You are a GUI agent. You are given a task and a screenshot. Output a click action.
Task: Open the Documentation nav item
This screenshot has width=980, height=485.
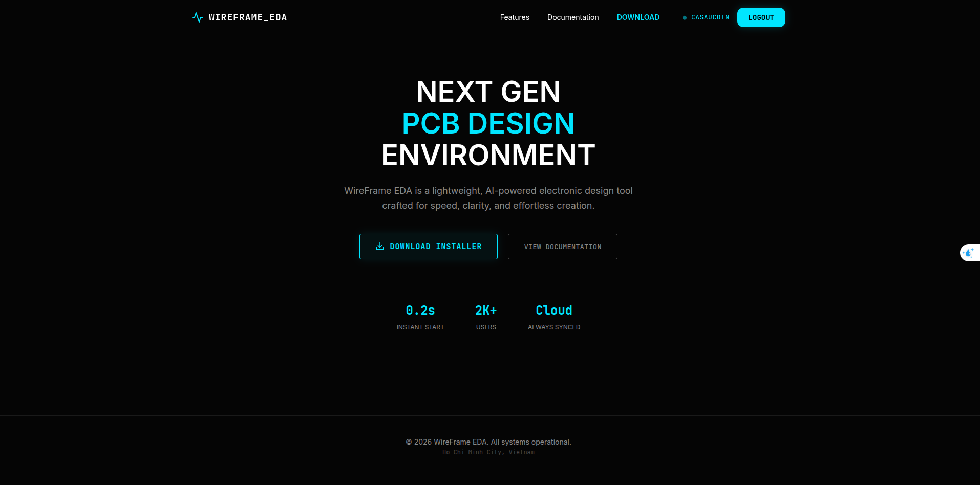pos(573,17)
